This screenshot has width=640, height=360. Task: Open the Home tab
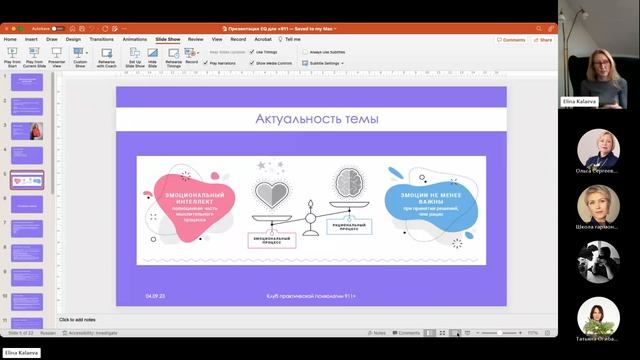point(10,39)
